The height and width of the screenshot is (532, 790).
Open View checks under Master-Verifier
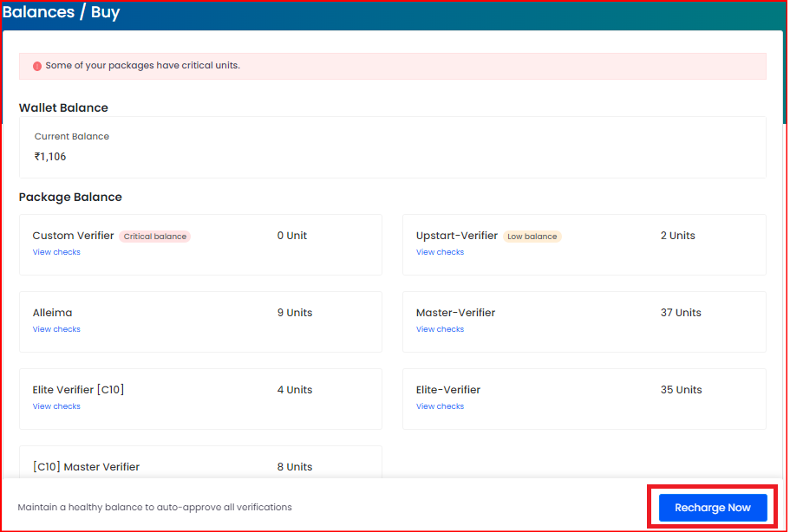coord(440,329)
